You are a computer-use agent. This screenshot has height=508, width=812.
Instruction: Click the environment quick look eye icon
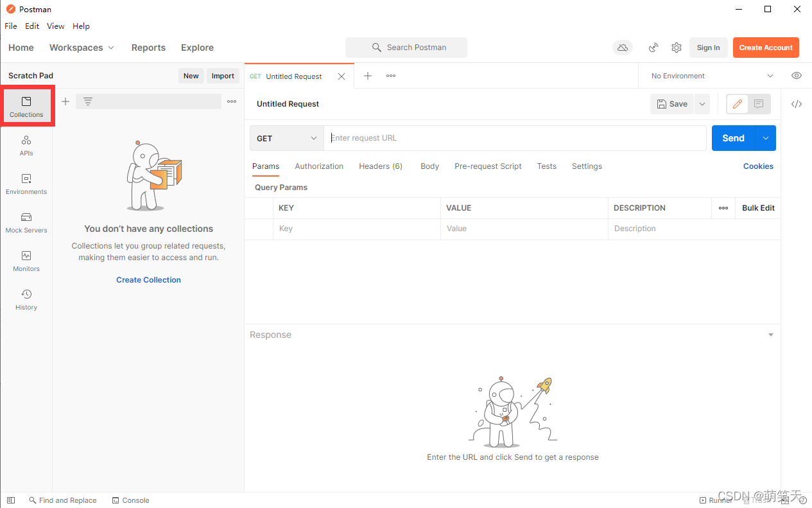797,76
